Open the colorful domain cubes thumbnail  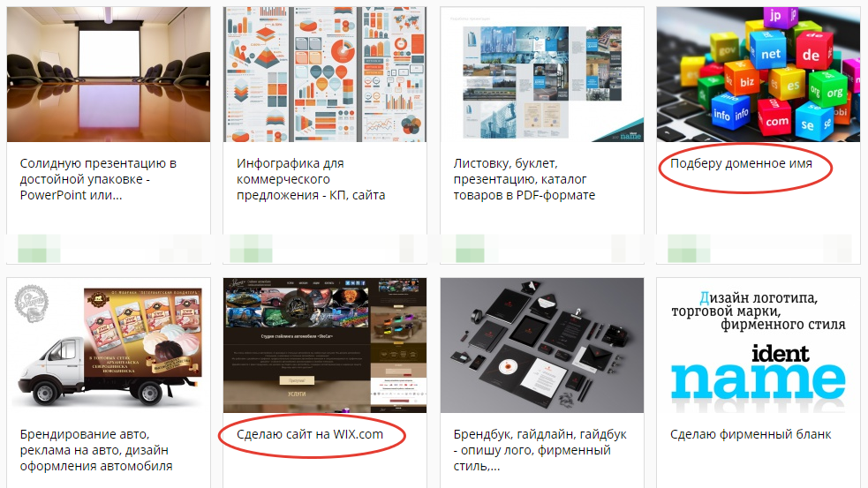pos(759,74)
